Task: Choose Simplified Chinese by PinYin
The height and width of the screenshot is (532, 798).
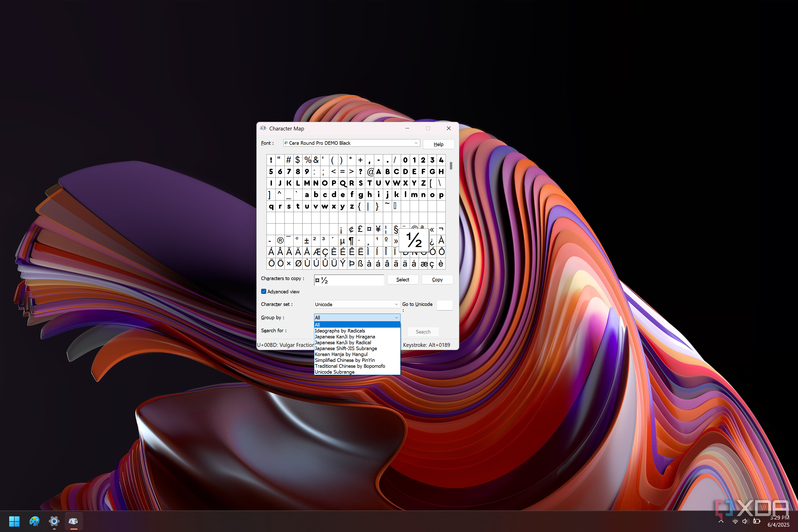Action: (357, 360)
